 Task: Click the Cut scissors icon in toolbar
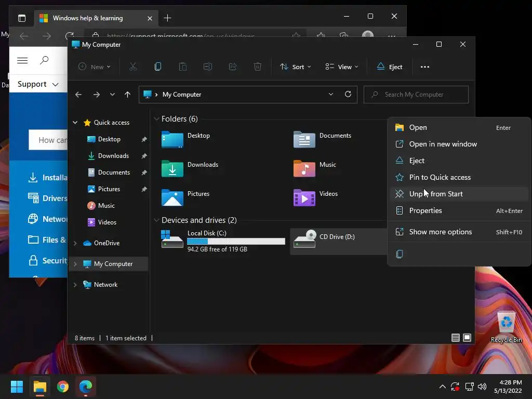coord(132,66)
